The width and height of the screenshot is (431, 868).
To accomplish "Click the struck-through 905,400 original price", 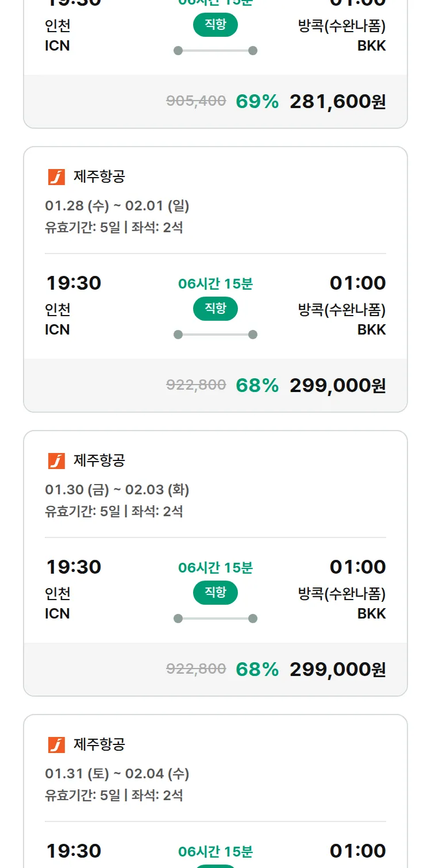I will coord(196,101).
